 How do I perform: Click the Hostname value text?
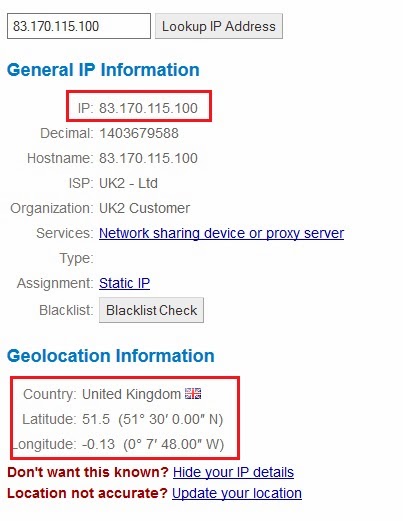pos(148,158)
